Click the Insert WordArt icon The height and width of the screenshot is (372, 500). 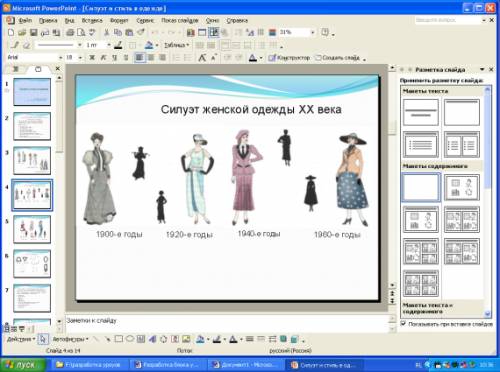[152, 339]
